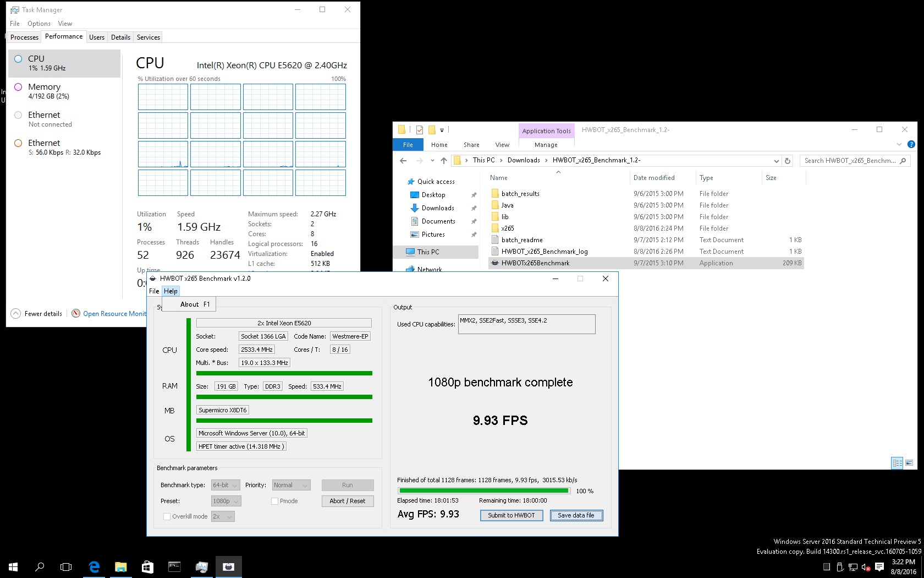924x578 pixels.
Task: Open Services tab in Task Manager
Action: click(148, 37)
